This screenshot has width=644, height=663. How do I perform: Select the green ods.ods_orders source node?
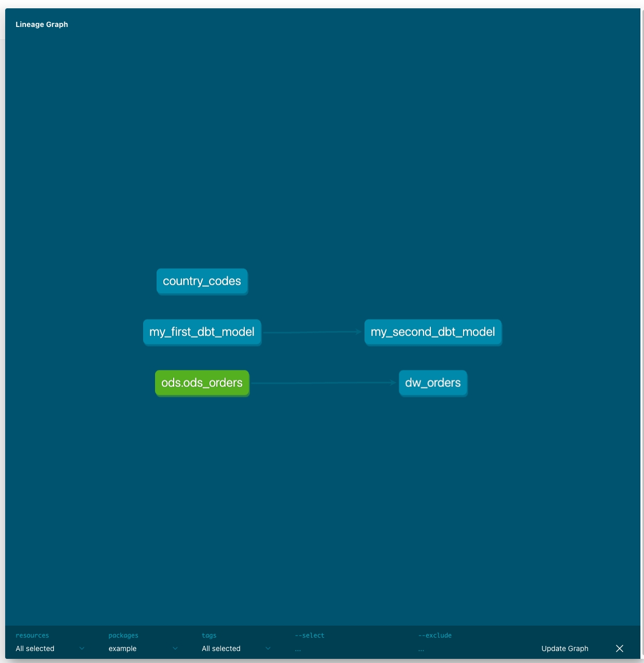(202, 383)
